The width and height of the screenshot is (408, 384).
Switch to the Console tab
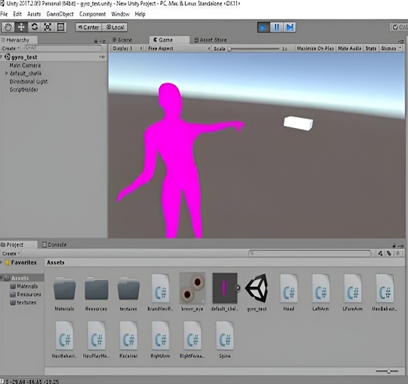click(x=54, y=245)
